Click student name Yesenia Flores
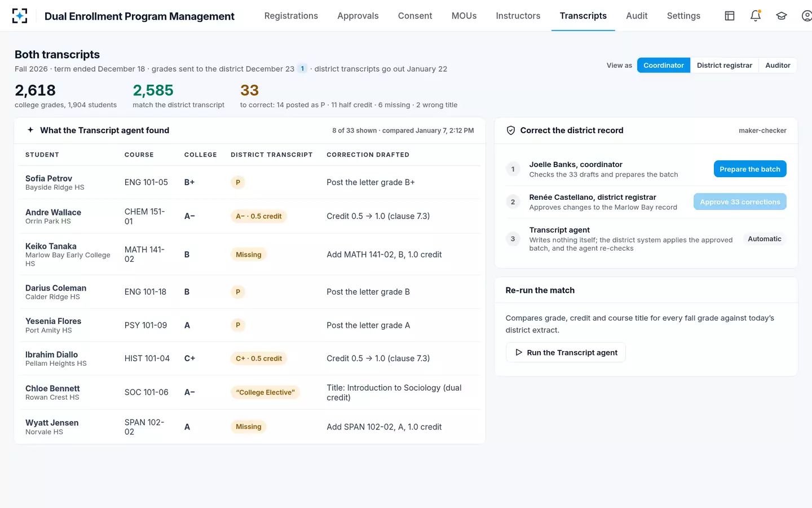 (x=53, y=321)
